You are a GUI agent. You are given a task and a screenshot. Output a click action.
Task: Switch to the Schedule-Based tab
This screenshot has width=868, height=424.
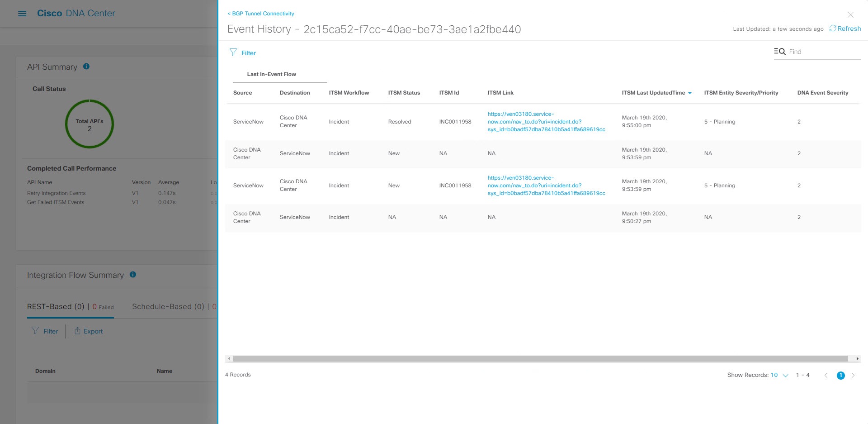[168, 306]
